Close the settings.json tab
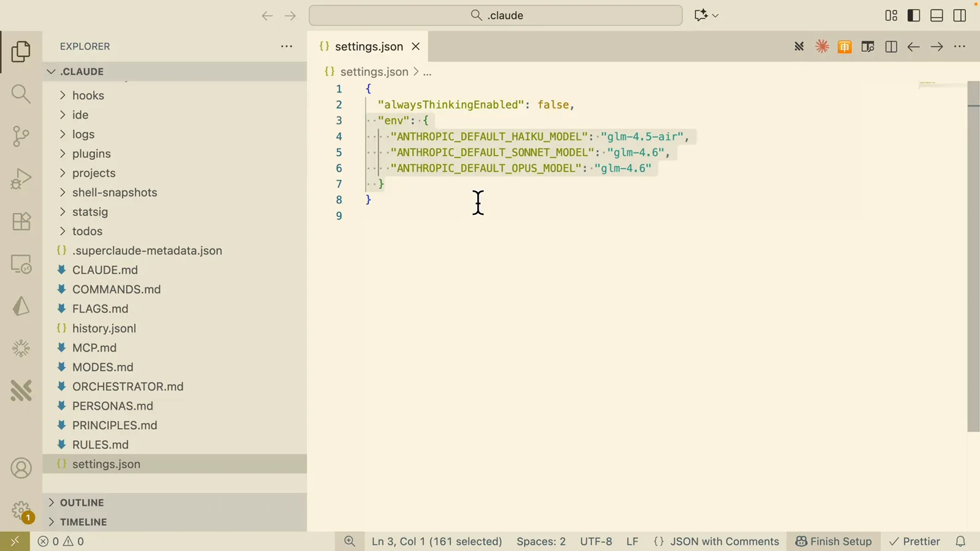Image resolution: width=980 pixels, height=551 pixels. pyautogui.click(x=416, y=47)
